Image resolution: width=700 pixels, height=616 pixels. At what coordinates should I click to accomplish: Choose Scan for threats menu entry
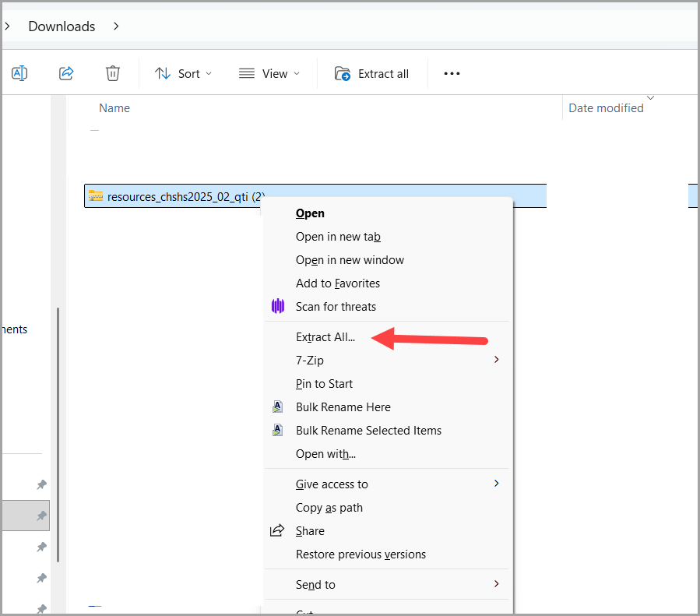pos(336,306)
